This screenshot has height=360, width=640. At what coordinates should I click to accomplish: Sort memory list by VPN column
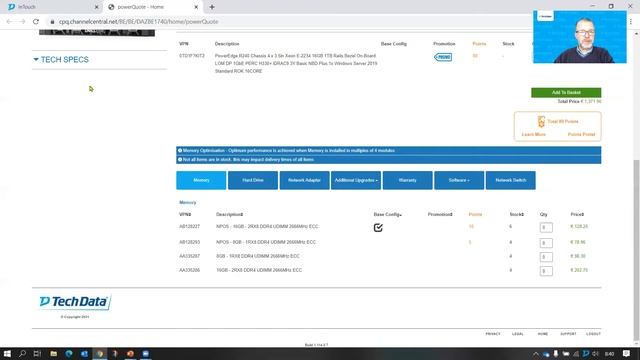(185, 214)
